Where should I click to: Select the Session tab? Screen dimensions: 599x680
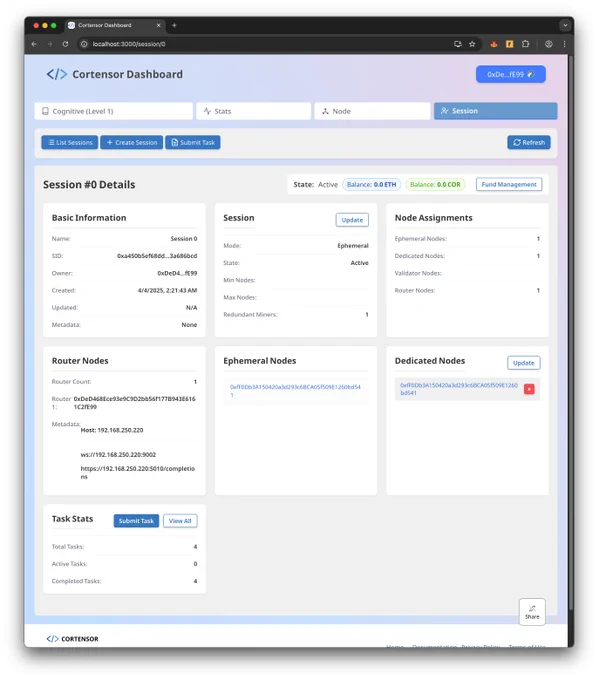pyautogui.click(x=495, y=111)
